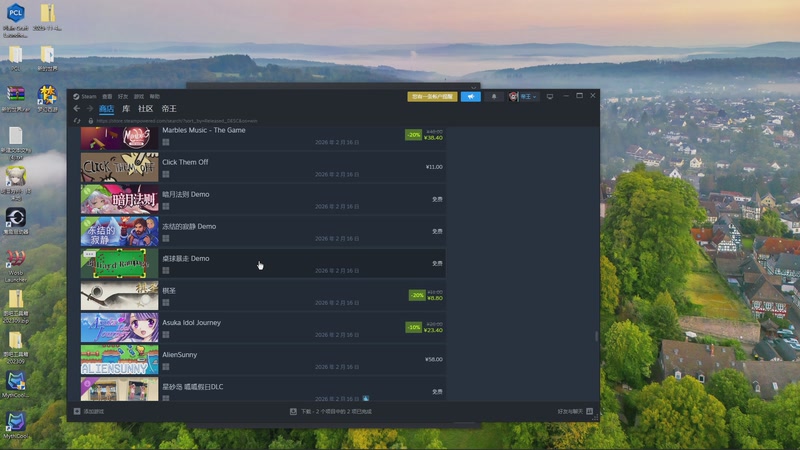Click the user avatar in Steam header
800x450 pixels.
pos(513,96)
